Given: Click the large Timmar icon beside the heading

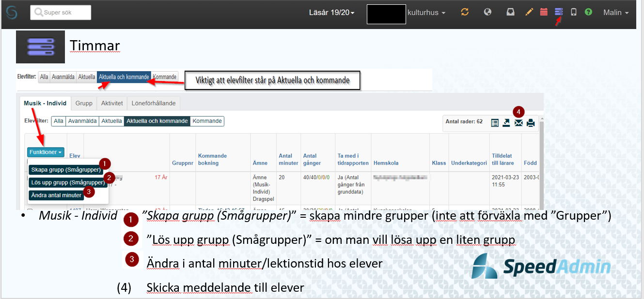Looking at the screenshot, I should [40, 47].
